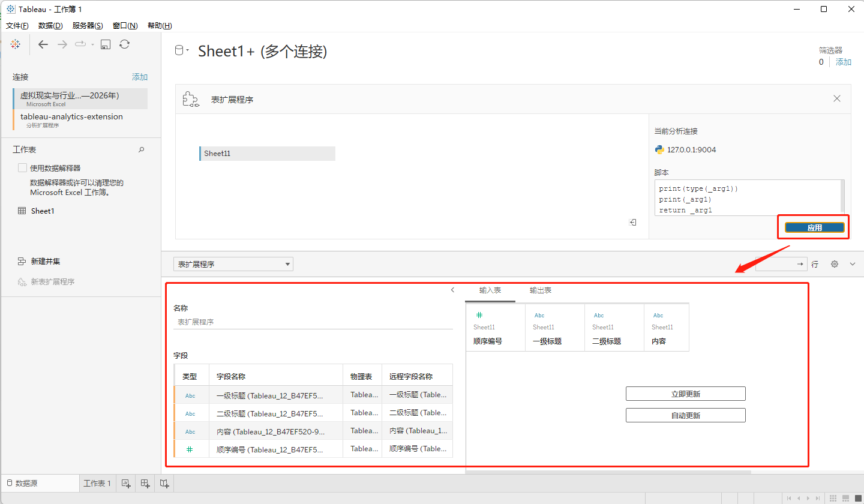Click the 名称 input field

click(x=313, y=322)
